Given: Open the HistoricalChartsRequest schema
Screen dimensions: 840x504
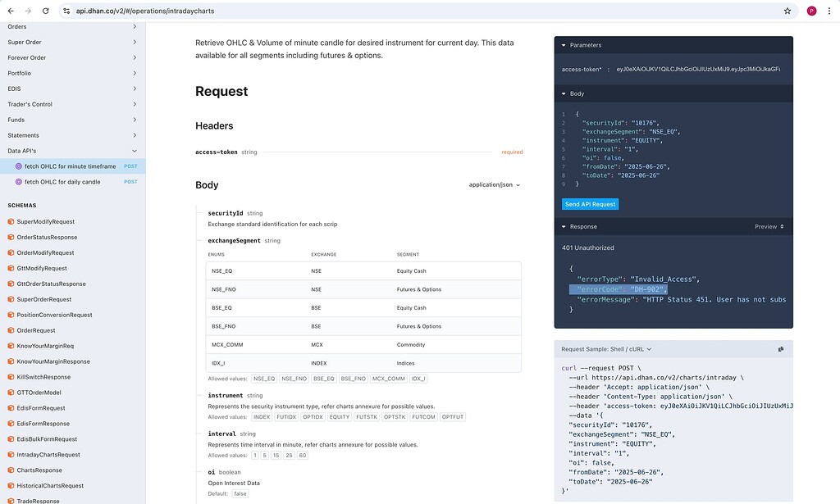Looking at the screenshot, I should point(50,485).
